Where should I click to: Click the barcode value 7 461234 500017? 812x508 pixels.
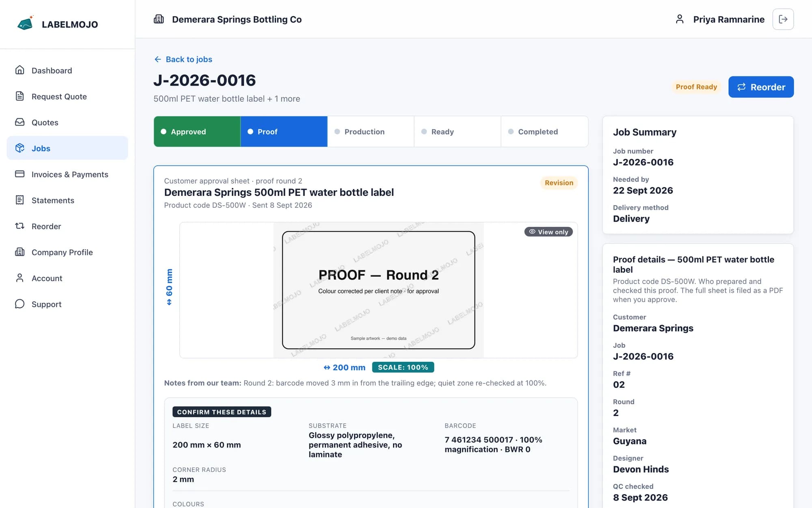point(479,440)
